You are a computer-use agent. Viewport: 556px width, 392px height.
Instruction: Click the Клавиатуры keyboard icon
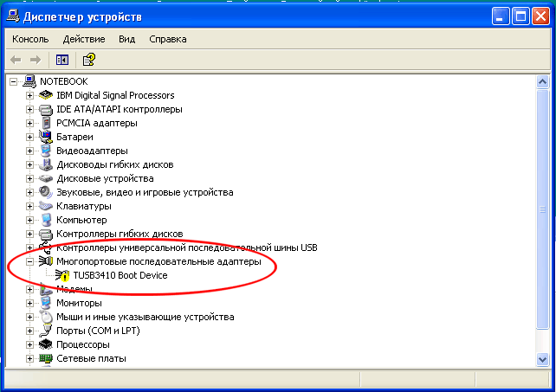click(46, 206)
